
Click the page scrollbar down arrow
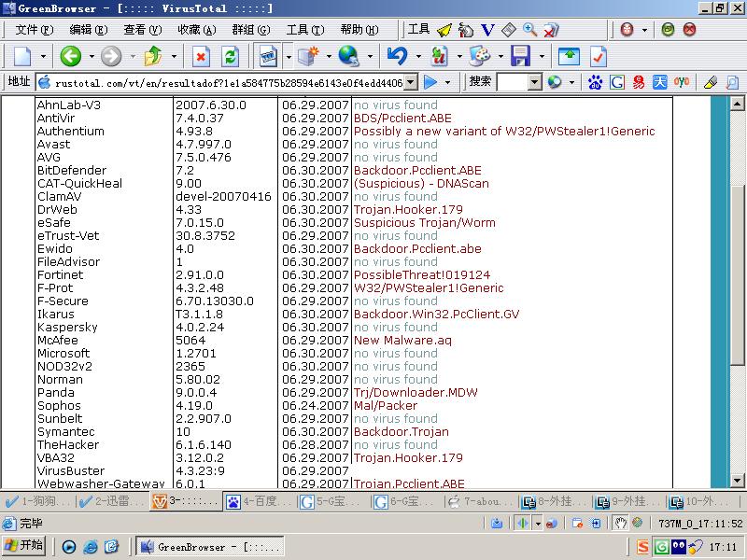[x=737, y=481]
